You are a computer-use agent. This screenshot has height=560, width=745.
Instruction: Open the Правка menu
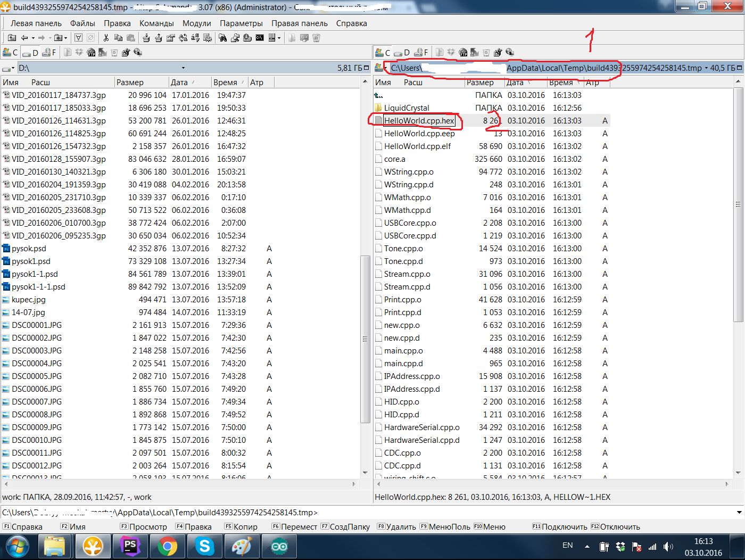pos(117,23)
